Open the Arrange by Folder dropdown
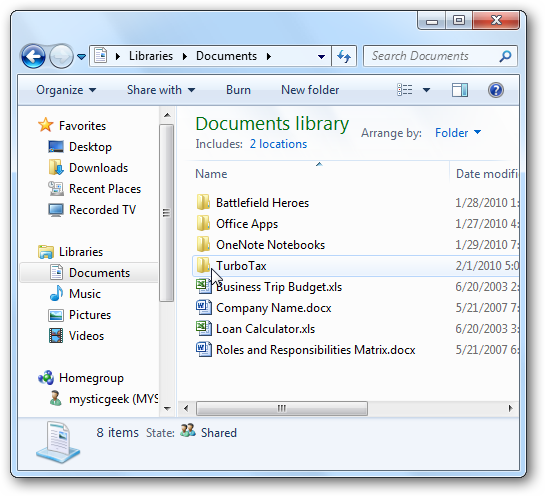Screen dimensions: 545x496 (458, 132)
